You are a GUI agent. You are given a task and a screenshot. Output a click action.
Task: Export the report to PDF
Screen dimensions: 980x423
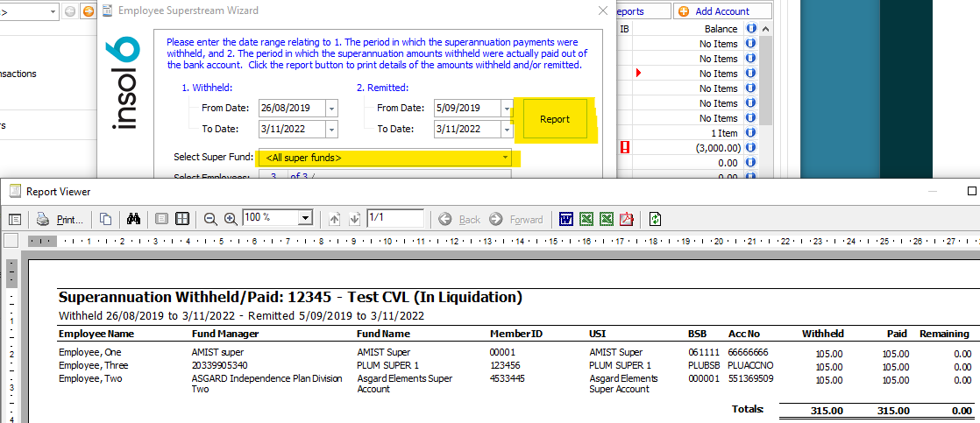click(x=627, y=219)
